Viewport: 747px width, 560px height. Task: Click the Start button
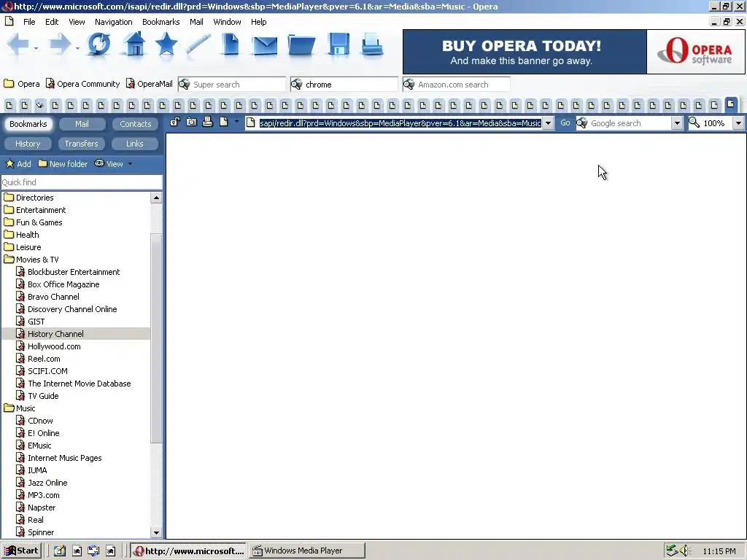coord(22,551)
